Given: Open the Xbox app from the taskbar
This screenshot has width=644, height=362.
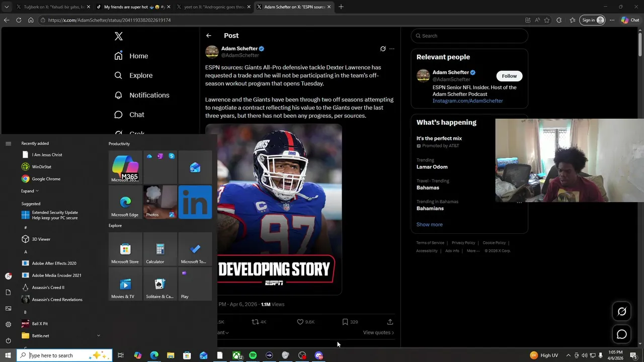Looking at the screenshot, I should point(236,355).
